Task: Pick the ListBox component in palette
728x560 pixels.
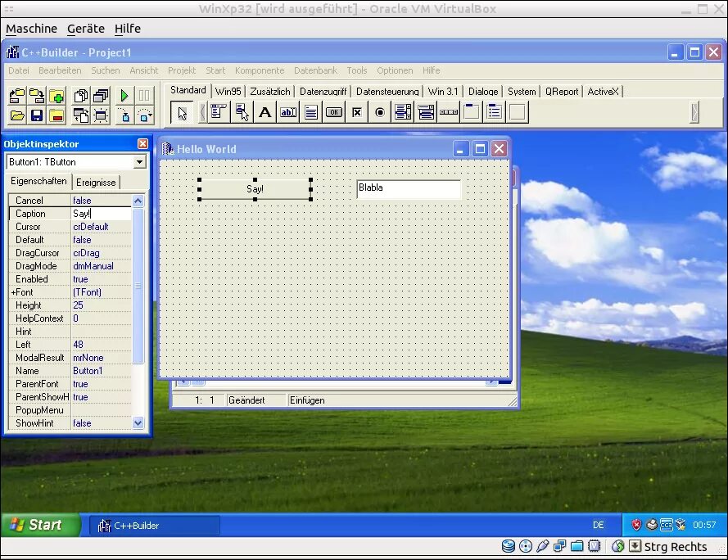Action: [x=403, y=112]
